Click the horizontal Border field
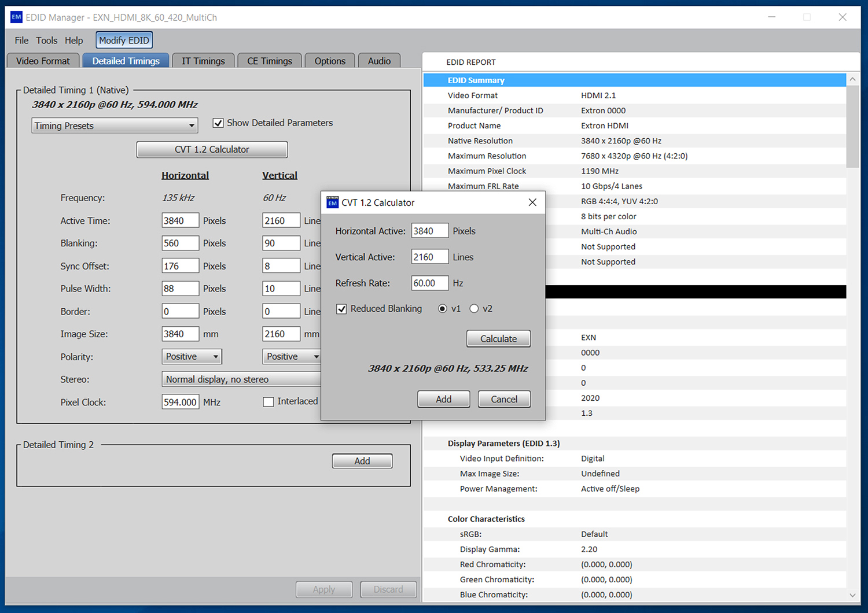Screen dimensions: 868x613 point(181,311)
